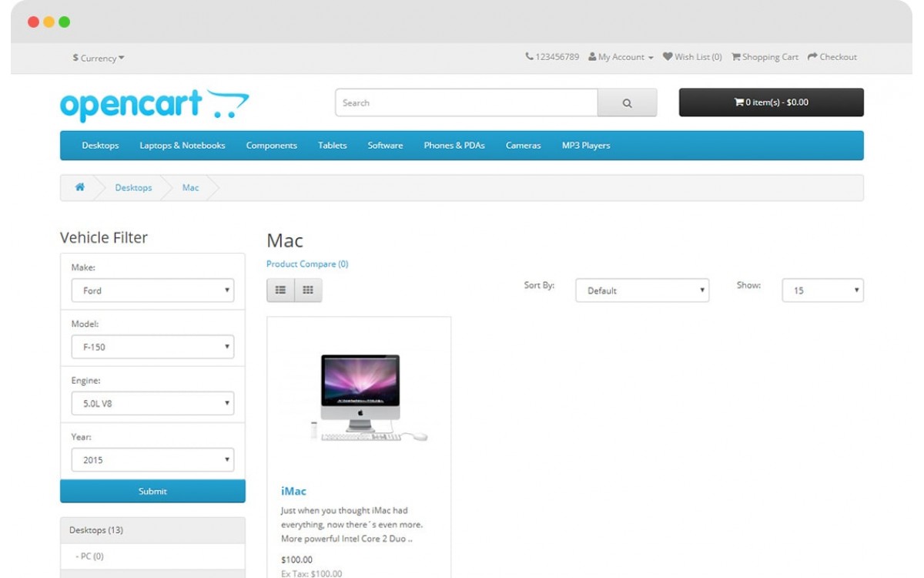
Task: Open the Show dropdown showing 15
Action: (823, 291)
